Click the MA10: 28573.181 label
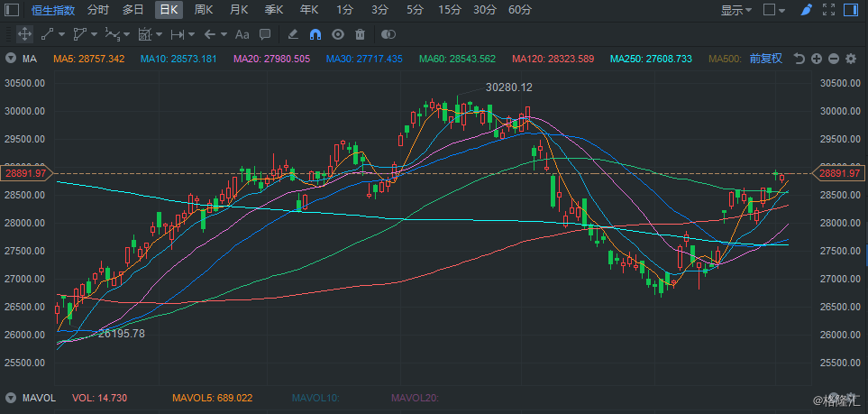Image resolution: width=868 pixels, height=414 pixels. pos(178,59)
